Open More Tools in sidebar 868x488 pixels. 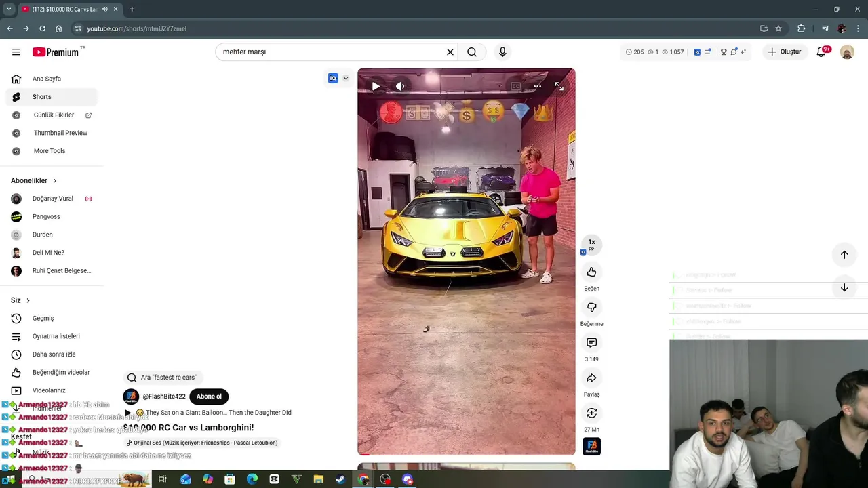pyautogui.click(x=52, y=151)
